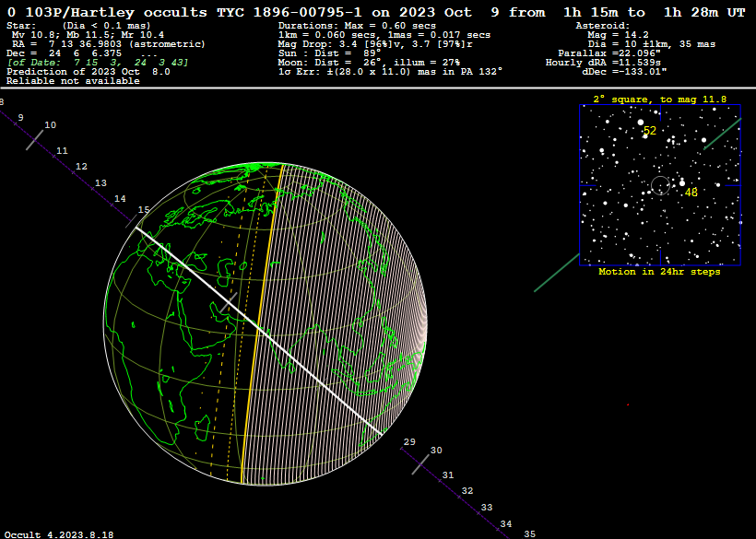Click the 'Occult 4.2023.8.18' version text
756x539 pixels.
(x=59, y=534)
